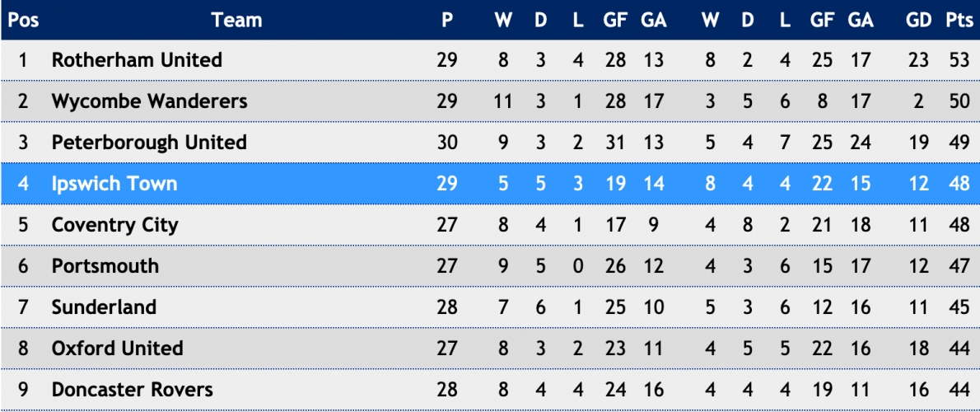Open the Oxford United team entry

tap(118, 349)
